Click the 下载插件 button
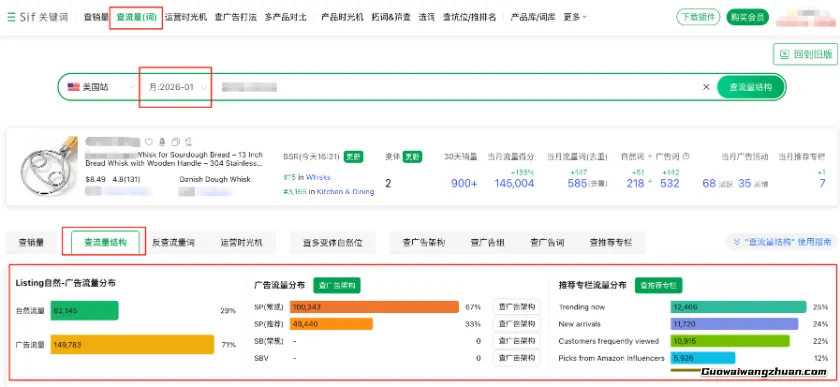Screen dimensions: 840x387 pos(698,17)
